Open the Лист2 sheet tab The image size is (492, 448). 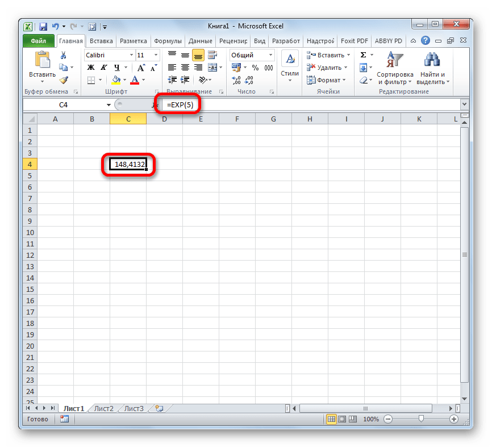coord(103,408)
